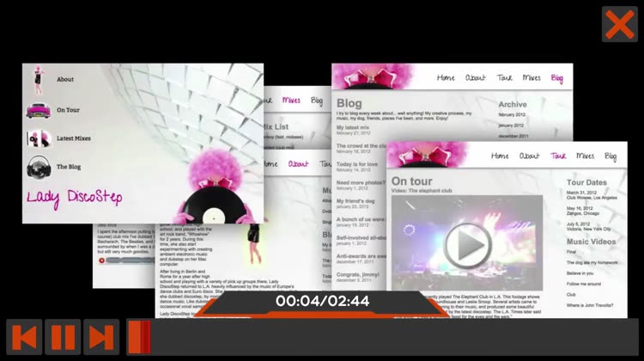Click Mixes in the On tour page navigation
The width and height of the screenshot is (644, 361).
pos(586,156)
